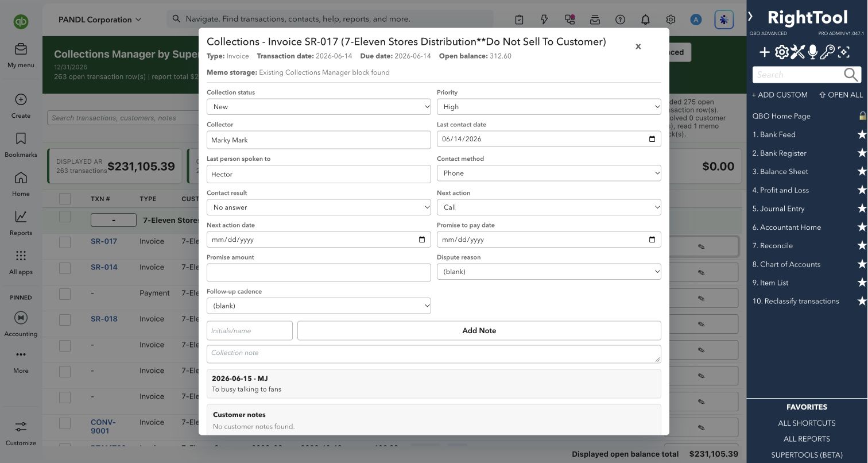Open the Create plus icon in sidebar
The image size is (868, 463).
coord(21,99)
